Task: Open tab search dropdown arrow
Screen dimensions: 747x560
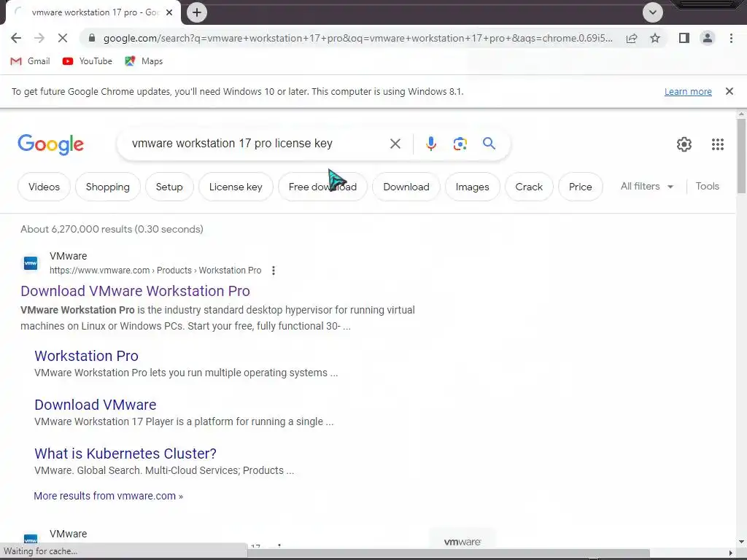Action: (653, 12)
